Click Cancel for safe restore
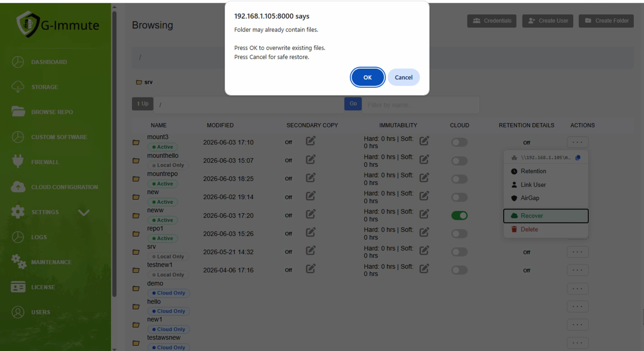 (404, 77)
